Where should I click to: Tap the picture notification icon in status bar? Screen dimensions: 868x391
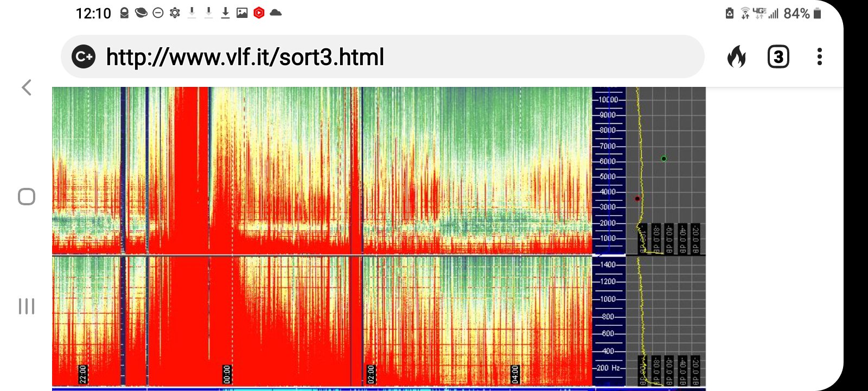(242, 13)
